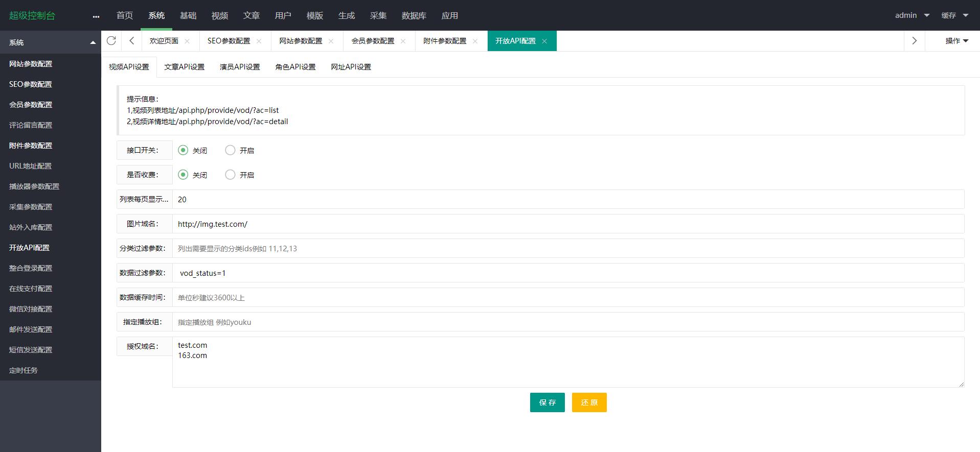The width and height of the screenshot is (980, 452).
Task: Close the 欢迎页面 tab
Action: click(187, 41)
